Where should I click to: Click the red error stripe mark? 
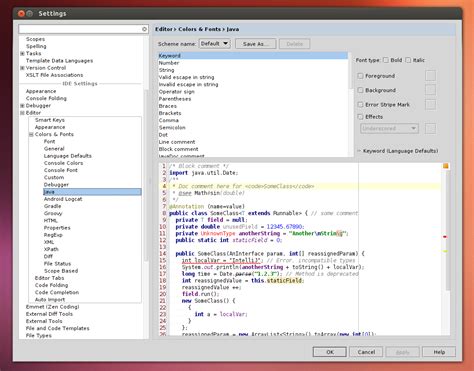pos(445,237)
